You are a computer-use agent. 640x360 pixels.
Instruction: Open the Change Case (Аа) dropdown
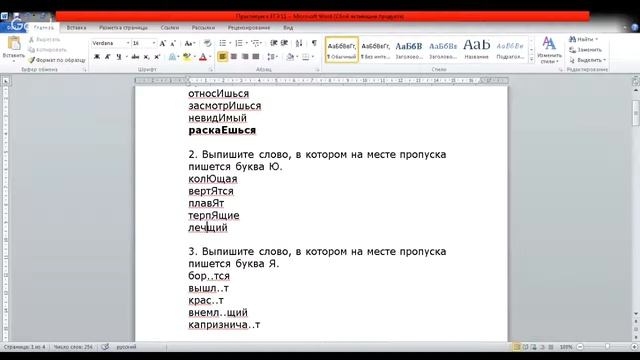pyautogui.click(x=190, y=43)
